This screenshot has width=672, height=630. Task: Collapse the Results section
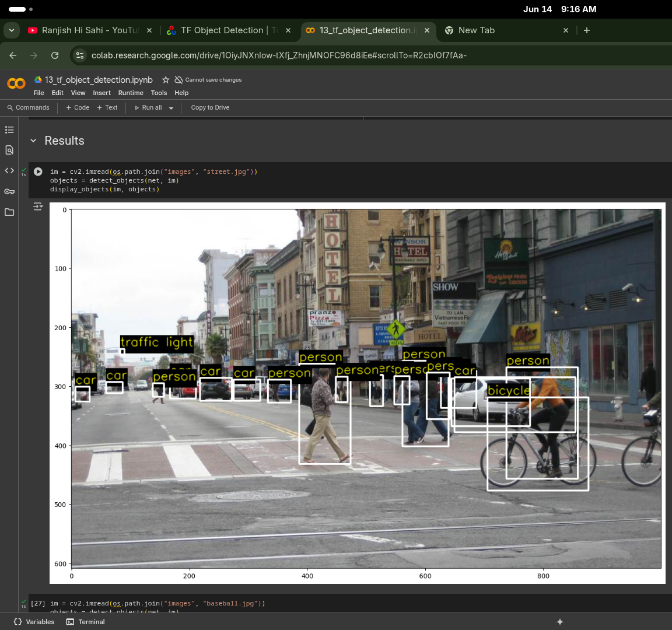[x=33, y=141]
